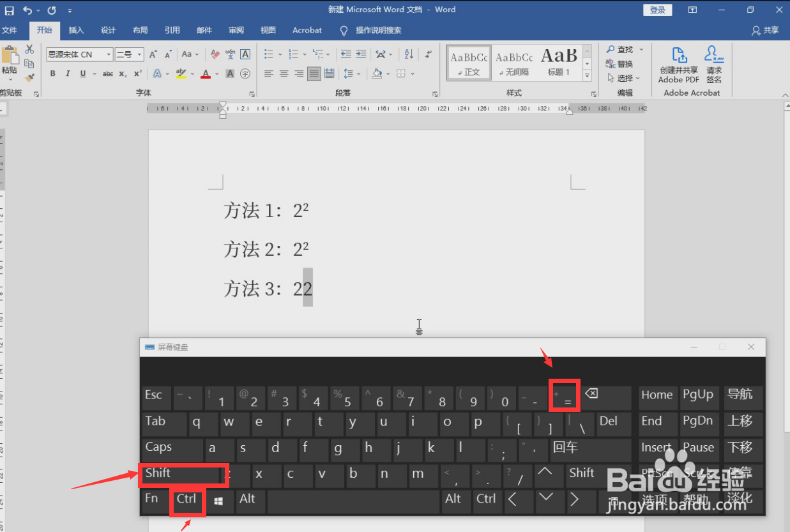
Task: Expand the Find (查找) dropdown arrow
Action: [x=641, y=50]
